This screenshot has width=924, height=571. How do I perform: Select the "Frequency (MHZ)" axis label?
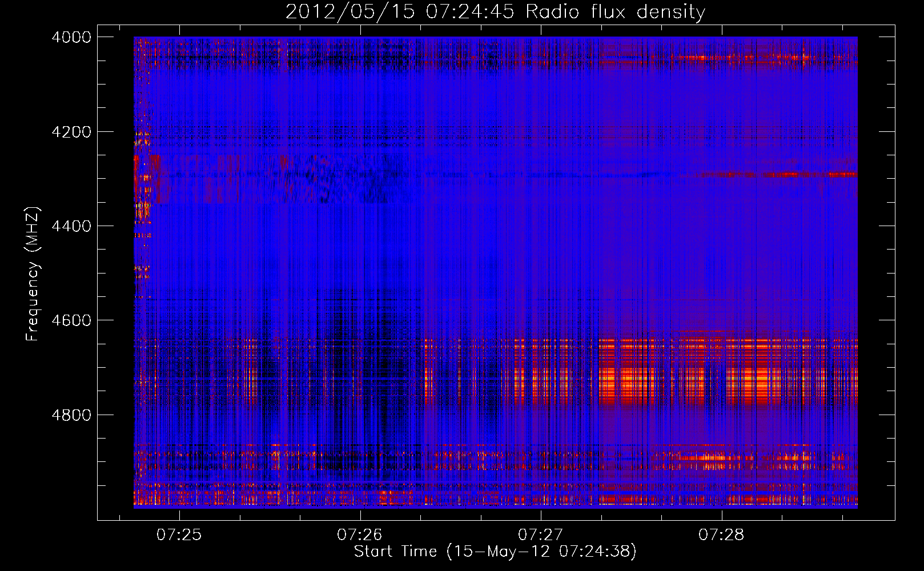click(33, 274)
